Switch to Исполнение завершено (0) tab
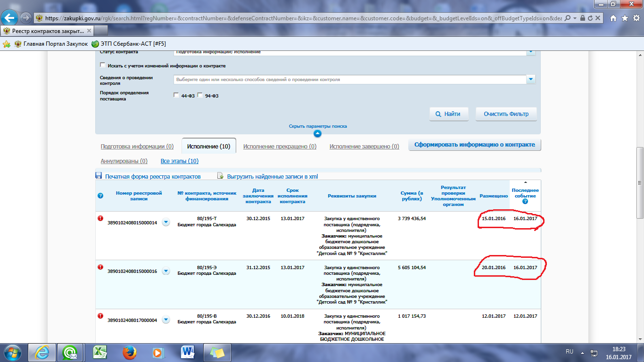This screenshot has width=644, height=362. pyautogui.click(x=364, y=147)
